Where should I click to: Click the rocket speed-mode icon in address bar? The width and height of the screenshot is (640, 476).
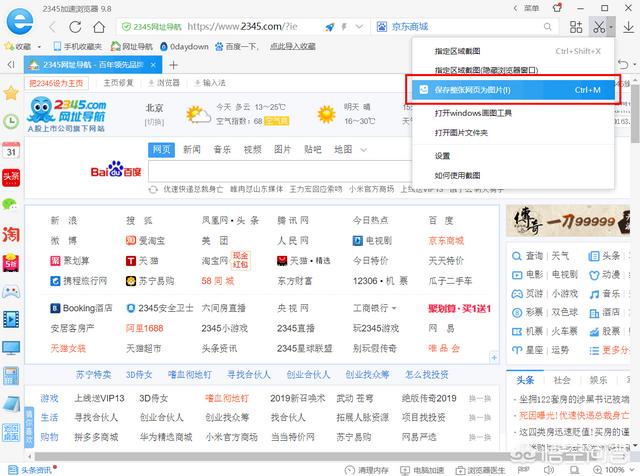pyautogui.click(x=329, y=27)
